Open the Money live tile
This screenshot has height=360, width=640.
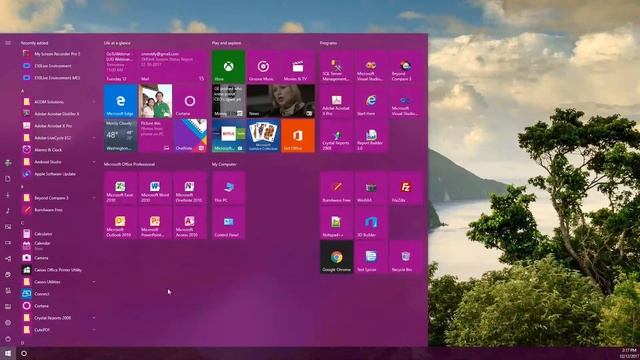click(229, 101)
